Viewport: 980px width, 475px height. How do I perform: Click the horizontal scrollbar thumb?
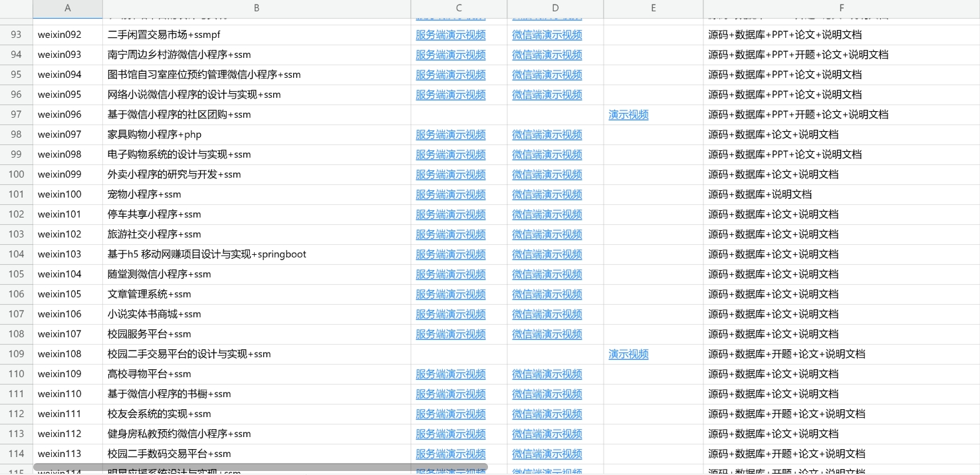[x=260, y=467]
